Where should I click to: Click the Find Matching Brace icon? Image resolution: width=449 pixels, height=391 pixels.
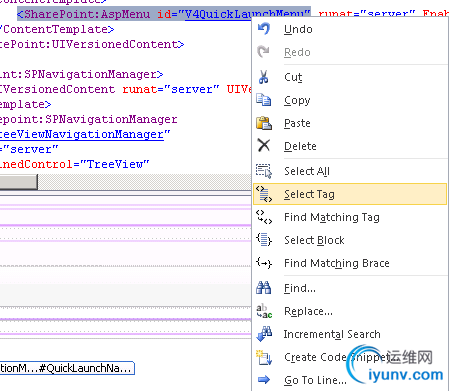(x=264, y=263)
